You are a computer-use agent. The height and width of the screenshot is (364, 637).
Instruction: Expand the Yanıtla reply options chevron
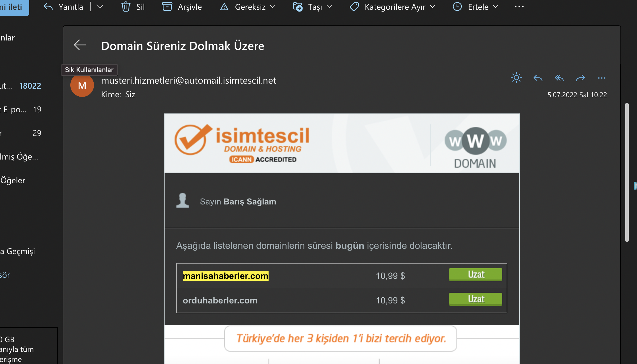point(100,7)
